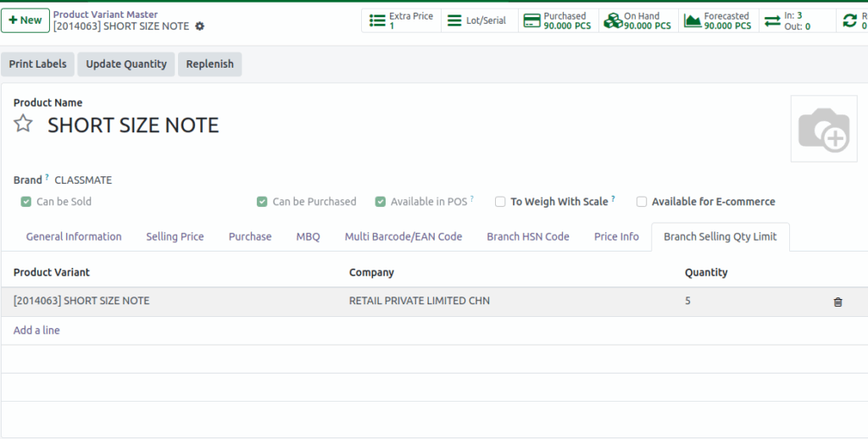
Task: Select Branch Selling Qty Limit tab
Action: (721, 236)
